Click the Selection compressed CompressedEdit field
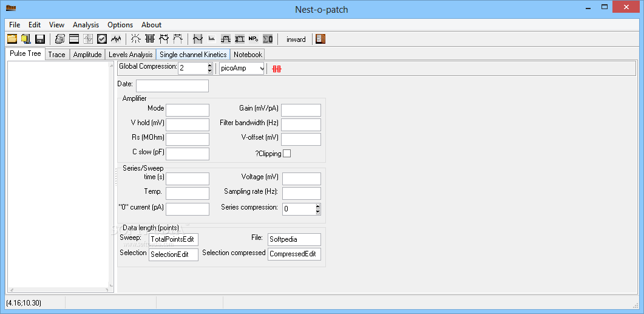Screen dimensions: 644x314 pos(294,254)
